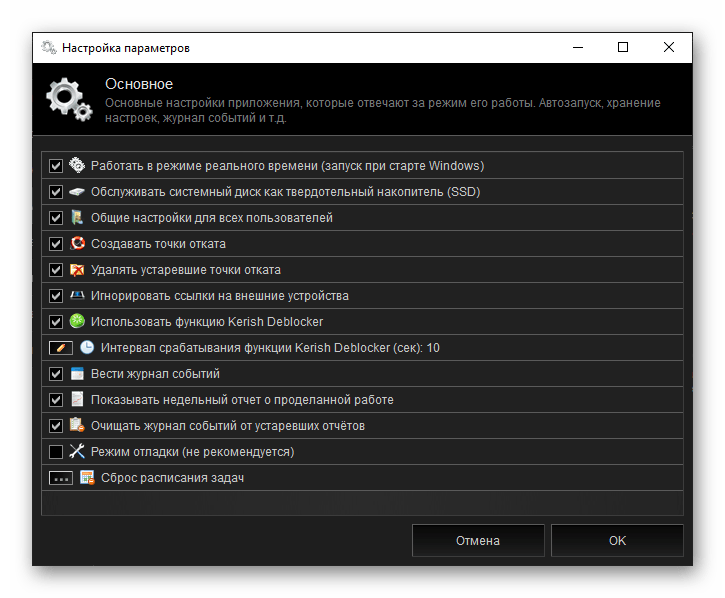
Task: Click SSD drive icon in settings list
Action: point(77,191)
